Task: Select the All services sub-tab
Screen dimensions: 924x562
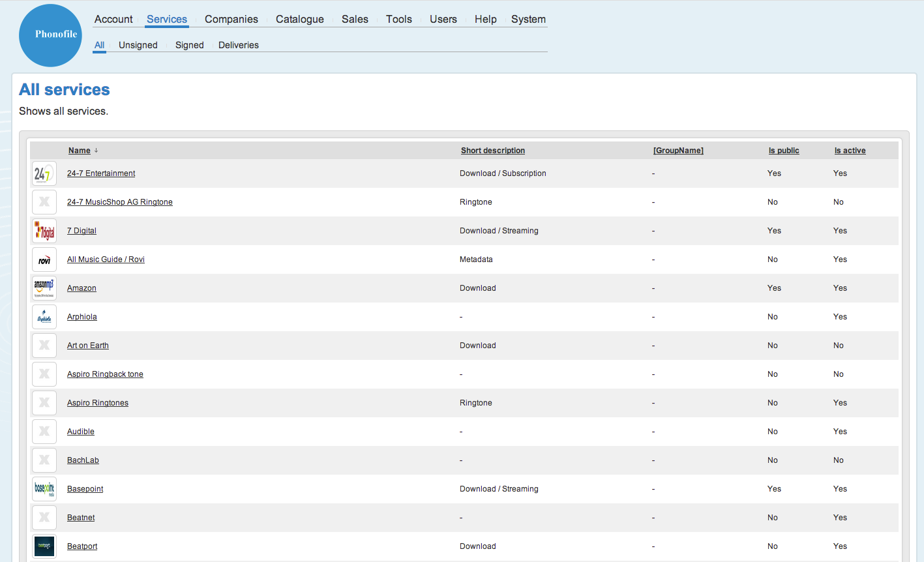Action: click(x=99, y=45)
